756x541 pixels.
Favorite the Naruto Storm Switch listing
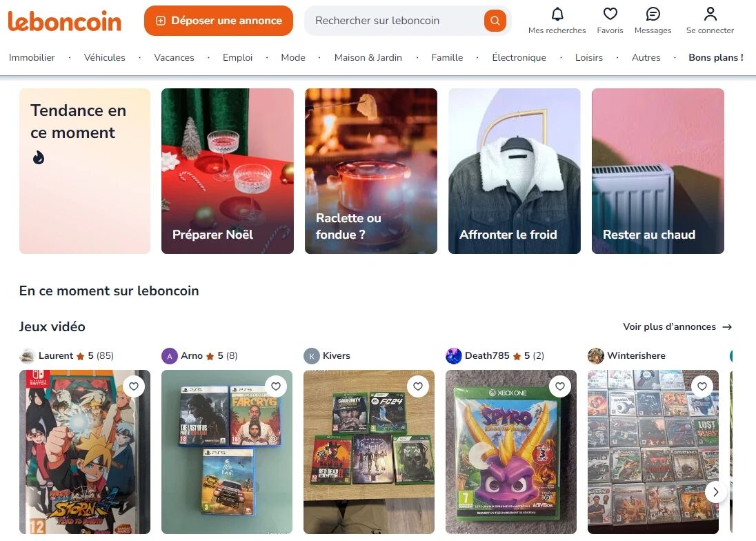click(134, 386)
